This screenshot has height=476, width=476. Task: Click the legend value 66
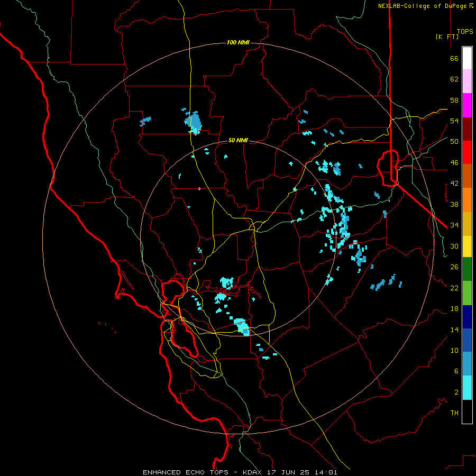[454, 59]
